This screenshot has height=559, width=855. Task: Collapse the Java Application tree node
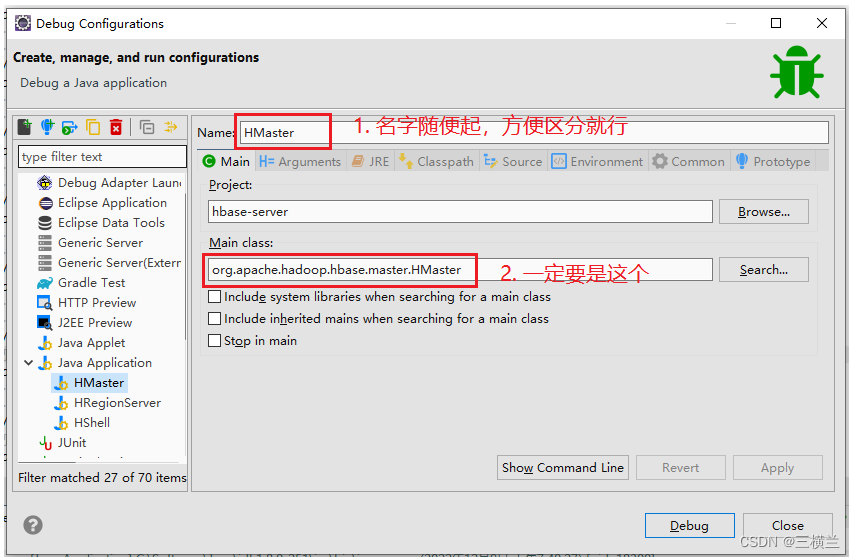pos(28,363)
